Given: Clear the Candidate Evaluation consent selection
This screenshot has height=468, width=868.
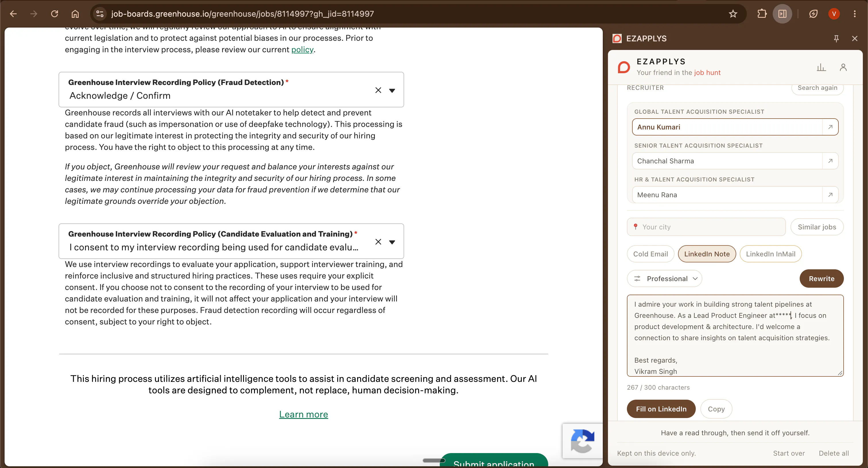Looking at the screenshot, I should pyautogui.click(x=378, y=242).
